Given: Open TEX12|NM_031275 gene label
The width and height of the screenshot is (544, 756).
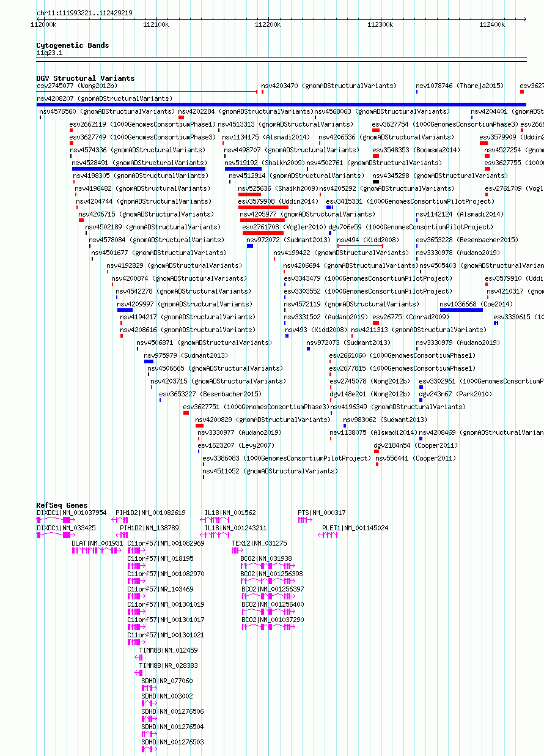Looking at the screenshot, I should [259, 543].
